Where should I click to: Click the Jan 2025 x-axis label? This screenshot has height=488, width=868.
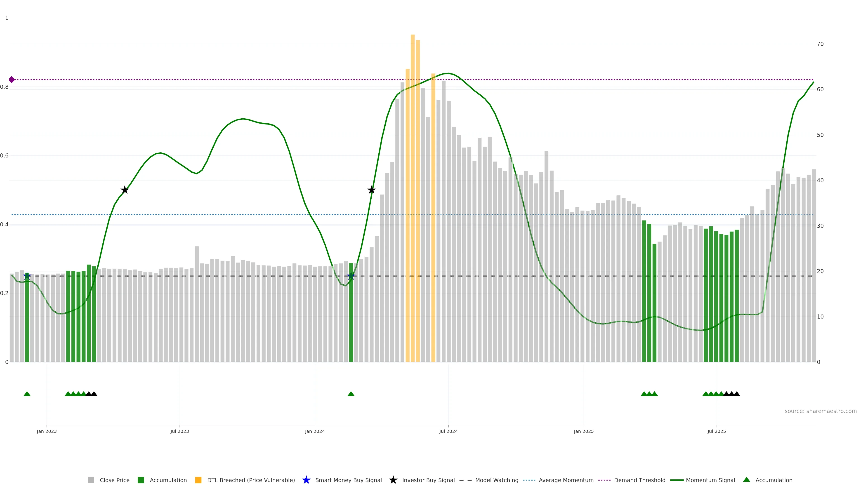583,431
